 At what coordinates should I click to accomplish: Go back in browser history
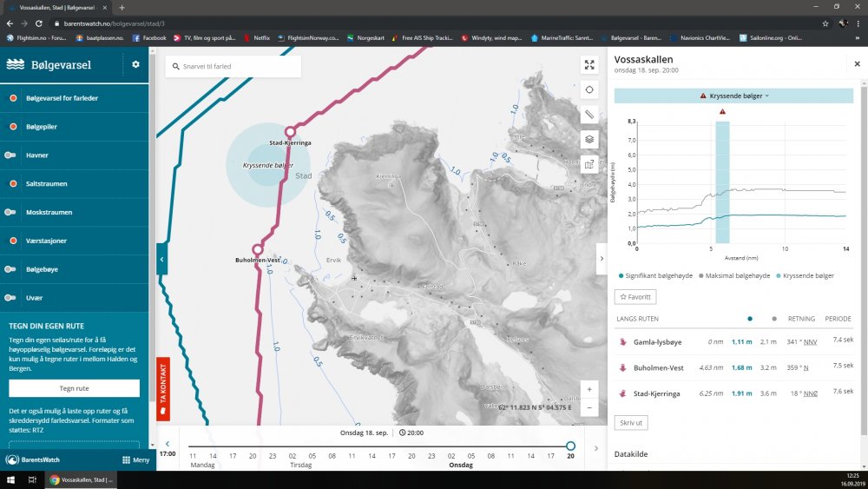click(10, 23)
